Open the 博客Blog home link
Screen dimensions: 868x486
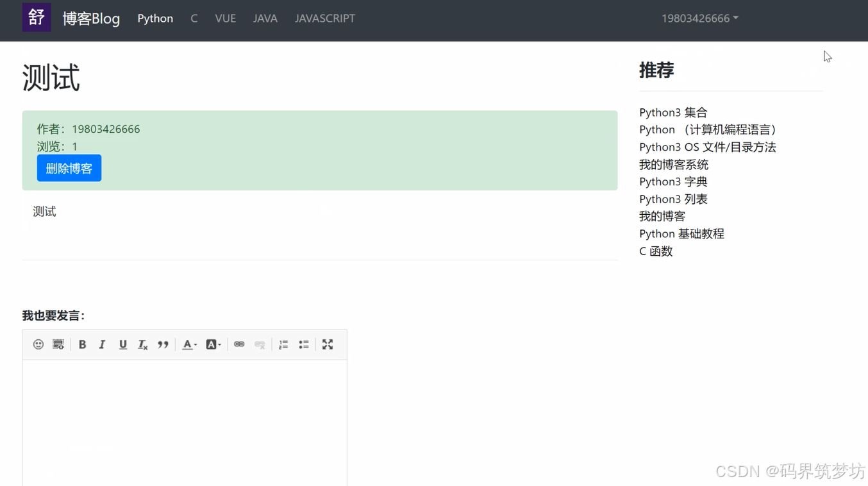[x=91, y=19]
